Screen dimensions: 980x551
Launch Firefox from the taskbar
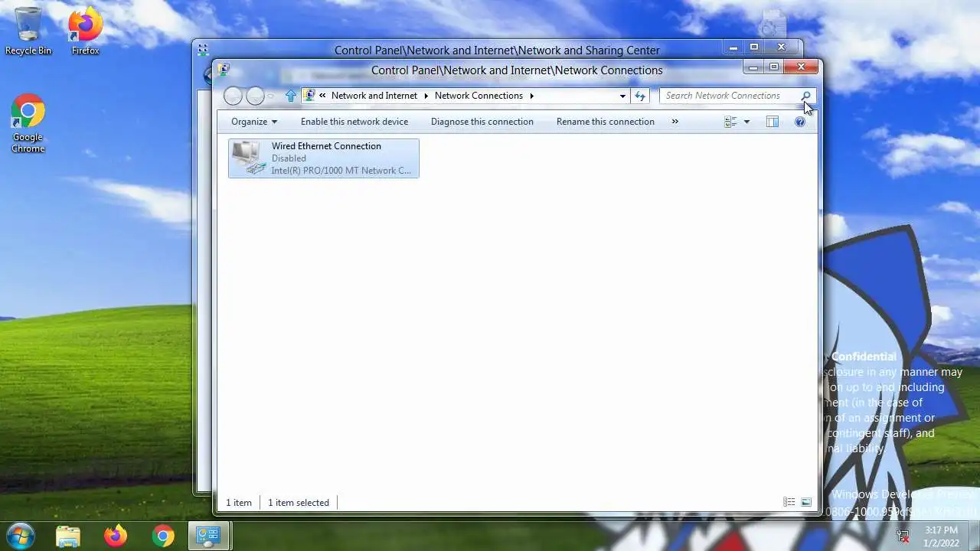pyautogui.click(x=116, y=536)
